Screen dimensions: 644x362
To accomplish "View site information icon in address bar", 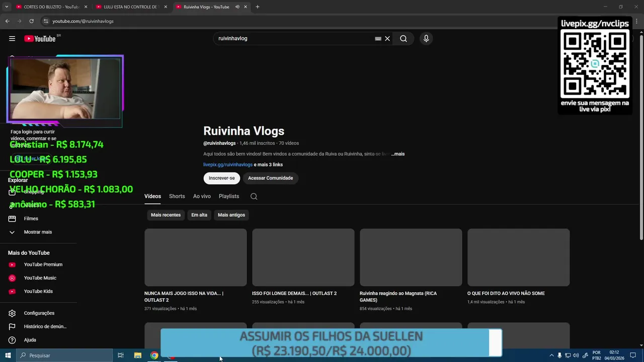I will (45, 21).
